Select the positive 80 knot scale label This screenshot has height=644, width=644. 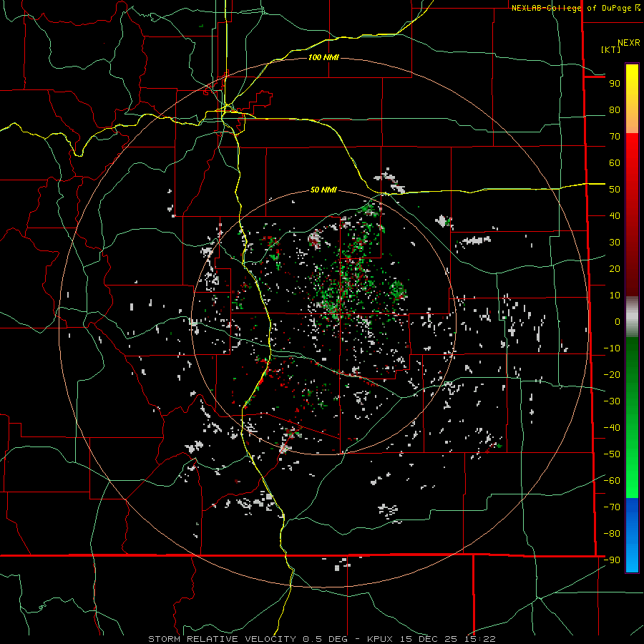(615, 110)
